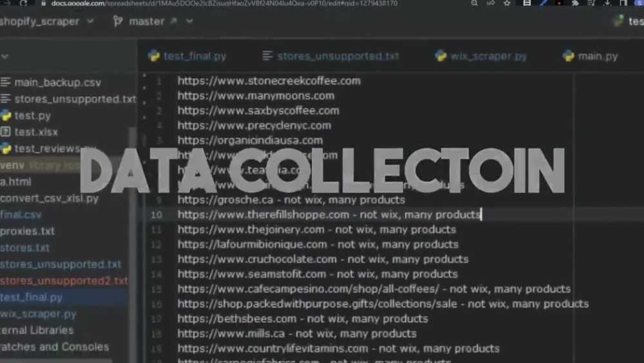644x363 pixels.
Task: Open the browser downloads arrow icon
Action: pyautogui.click(x=607, y=3)
